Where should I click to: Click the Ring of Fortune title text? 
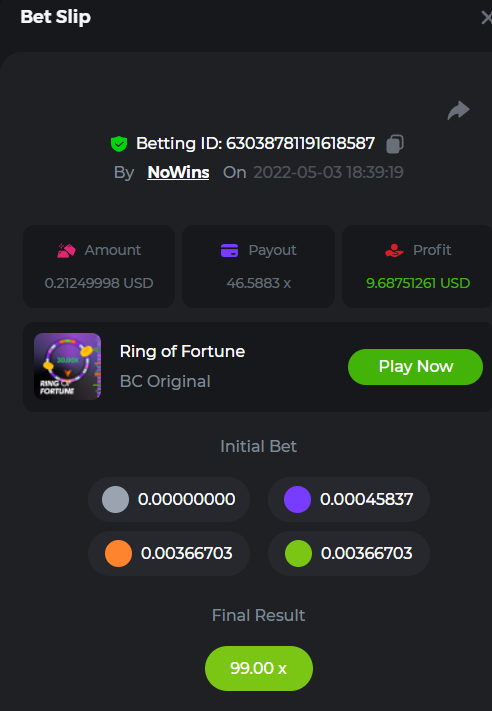pos(182,351)
